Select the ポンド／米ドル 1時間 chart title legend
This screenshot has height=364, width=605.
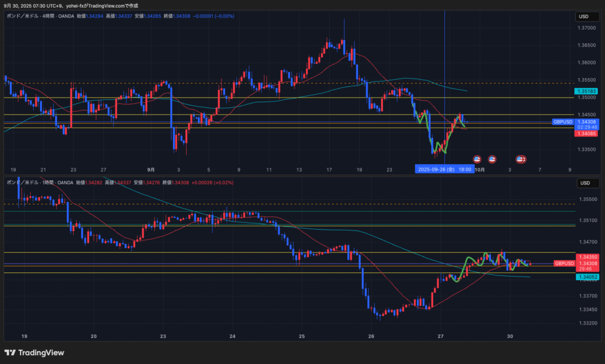tap(38, 183)
